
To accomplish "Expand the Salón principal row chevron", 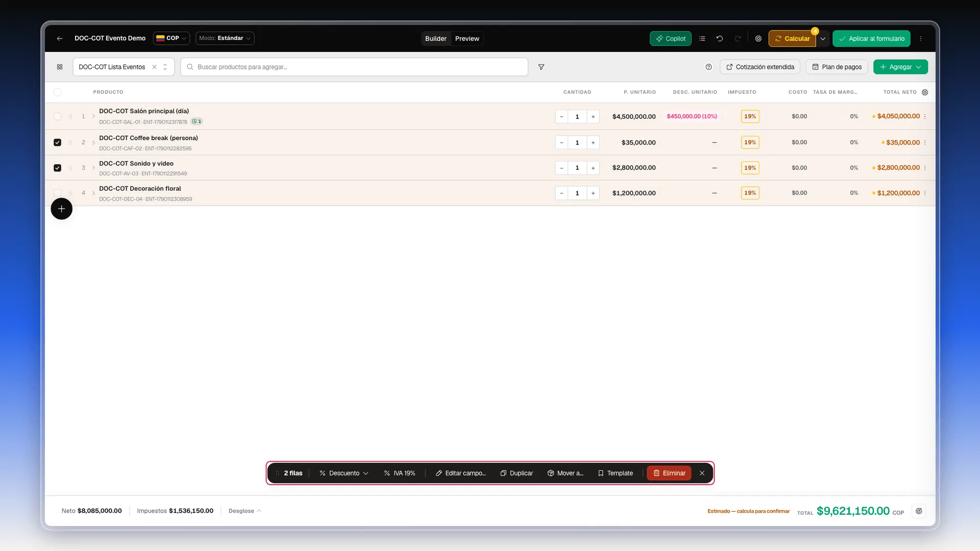I will pyautogui.click(x=93, y=116).
